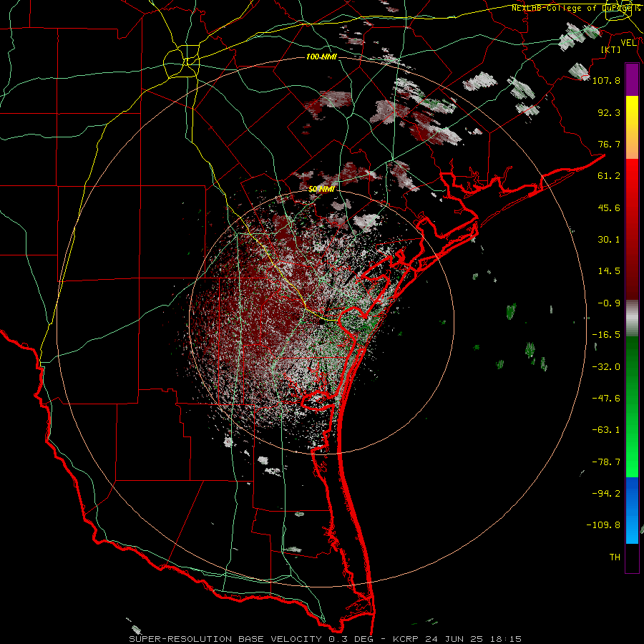This screenshot has width=644, height=644.
Task: Click the blue segment of the color bar
Action: coord(632,510)
